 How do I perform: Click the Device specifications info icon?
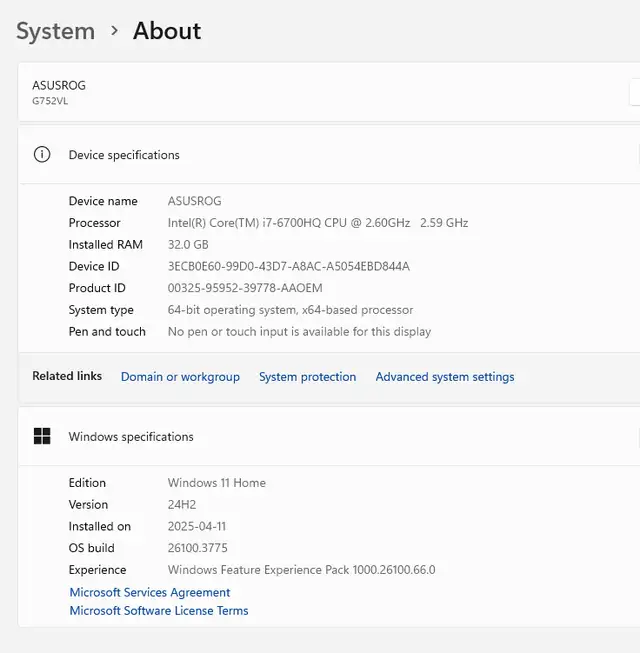tap(42, 155)
